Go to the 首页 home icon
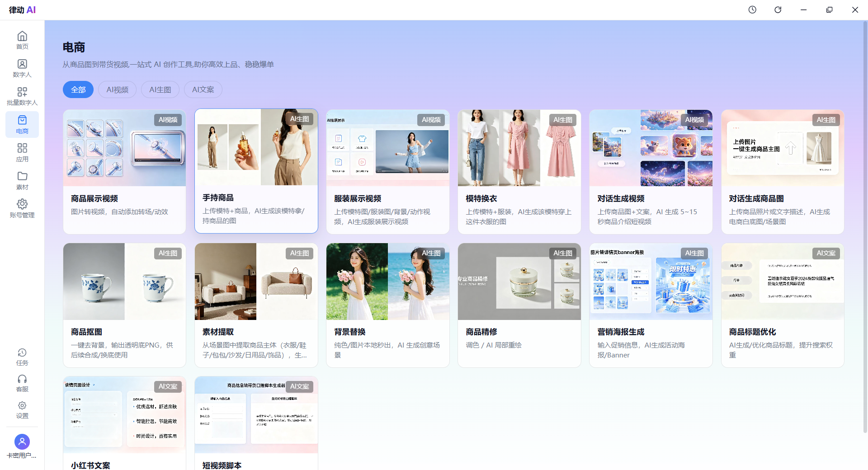Viewport: 868px width, 470px height. point(22,36)
